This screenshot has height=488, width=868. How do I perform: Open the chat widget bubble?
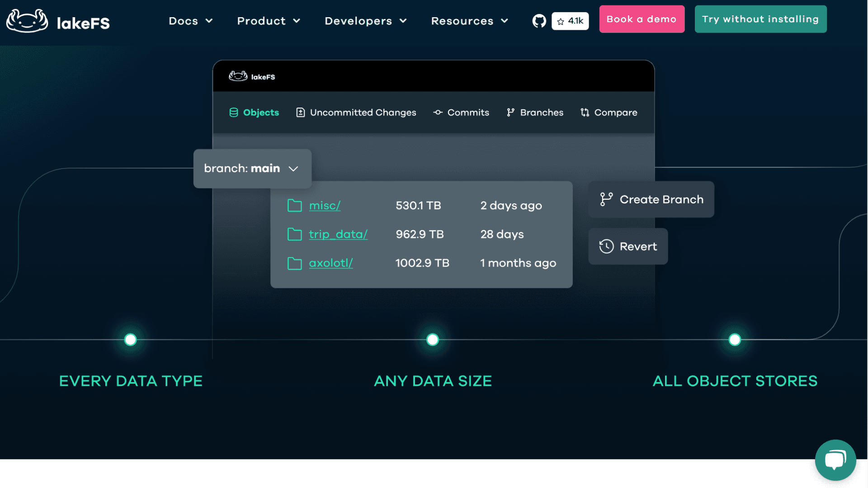pos(835,460)
